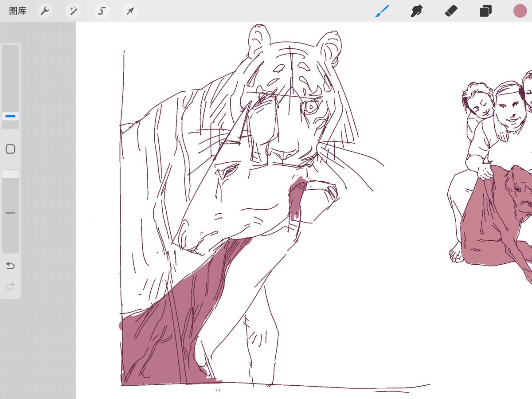Undo the last stroke with sidebar arrow

11,266
